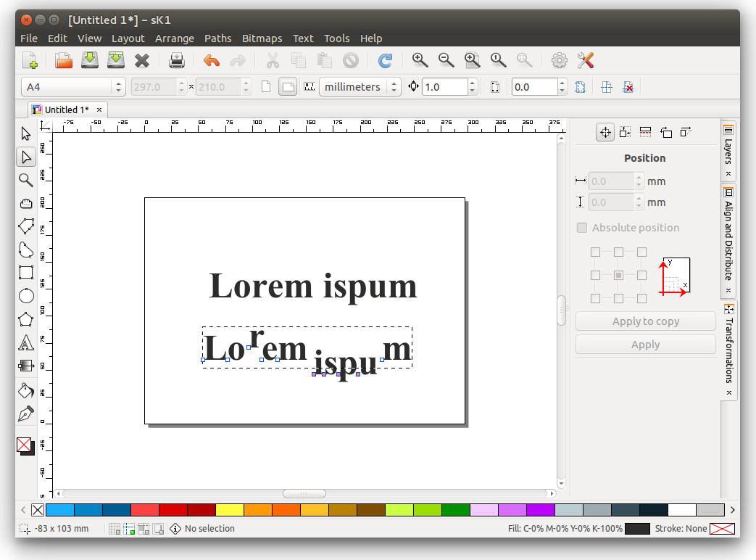Click the Undo arrow icon
The height and width of the screenshot is (560, 756).
212,61
